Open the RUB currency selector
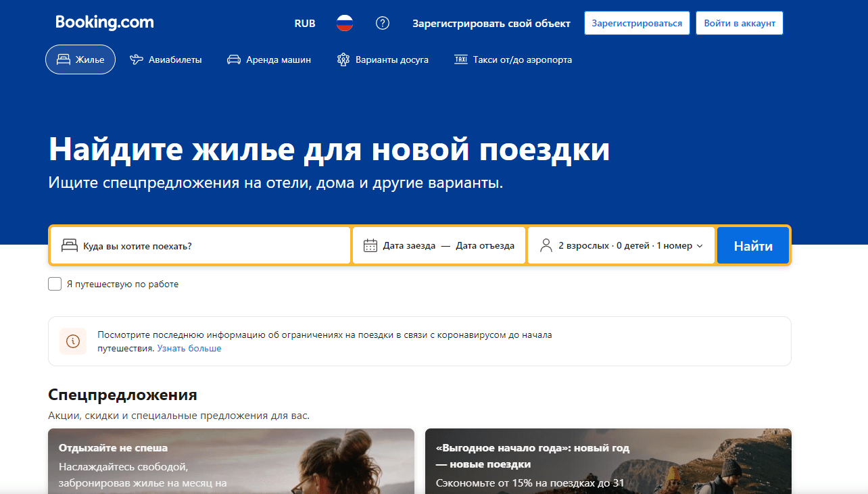The image size is (868, 494). tap(305, 23)
